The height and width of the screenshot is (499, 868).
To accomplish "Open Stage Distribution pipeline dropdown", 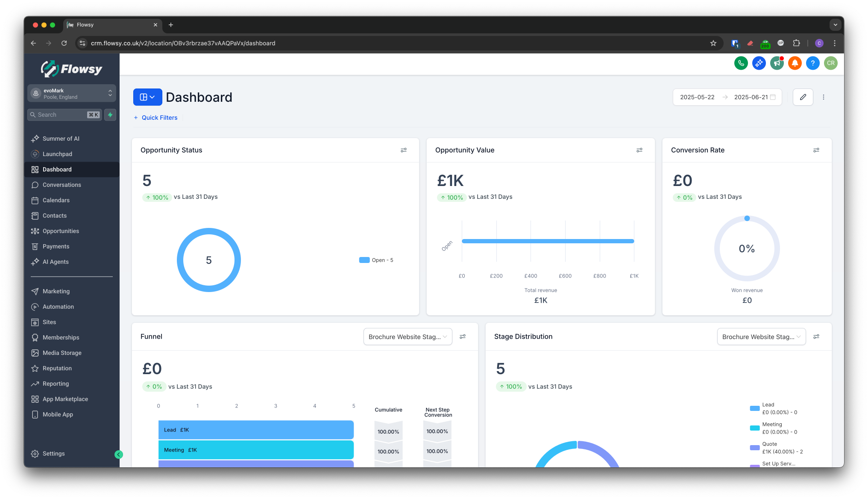I will pyautogui.click(x=761, y=337).
